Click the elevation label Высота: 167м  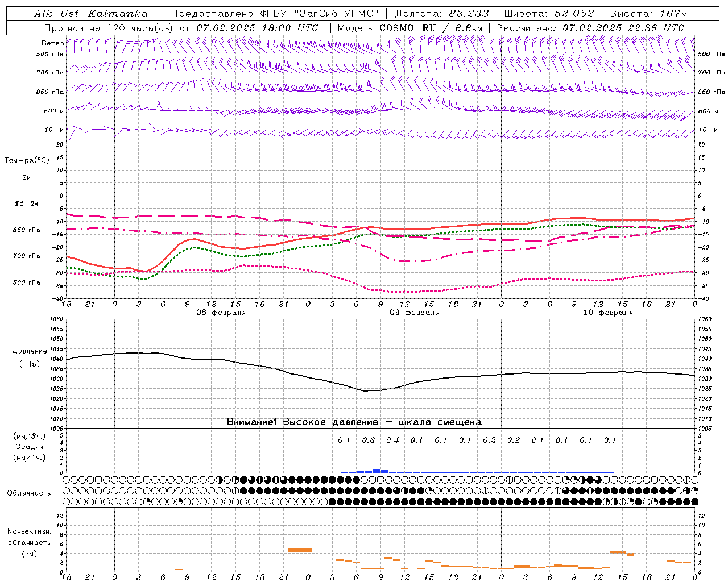(x=648, y=14)
